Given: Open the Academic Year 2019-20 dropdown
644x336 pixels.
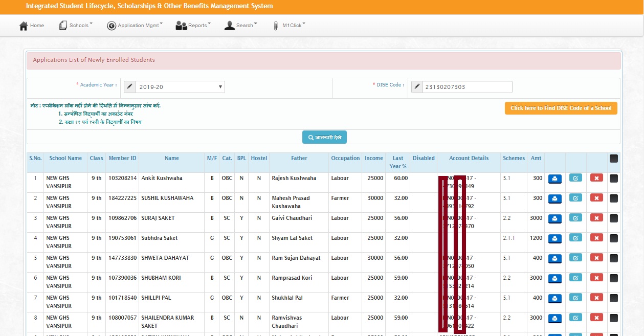Looking at the screenshot, I should click(180, 87).
